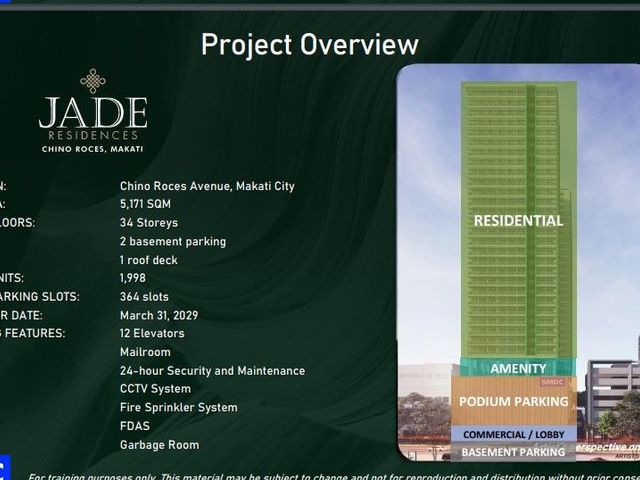The width and height of the screenshot is (640, 480).
Task: Click the 'ARKING SLOTS:' label
Action: point(40,297)
